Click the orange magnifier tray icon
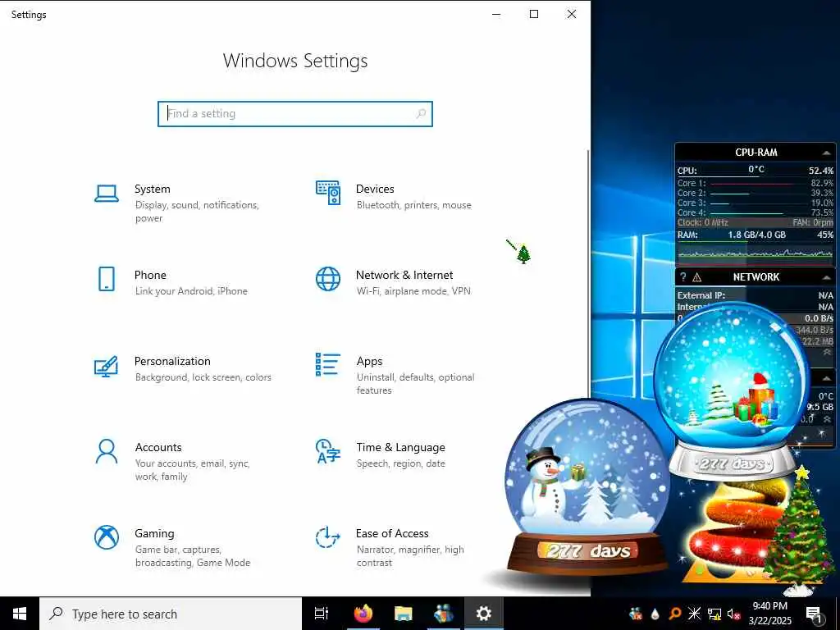Screen dimensions: 840x630 click(675, 614)
